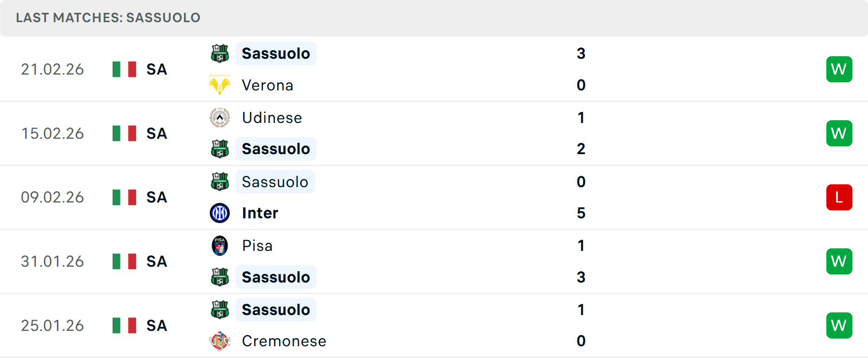This screenshot has height=358, width=868.
Task: Expand the Pisa vs Sassuolo match details
Action: pyautogui.click(x=434, y=261)
